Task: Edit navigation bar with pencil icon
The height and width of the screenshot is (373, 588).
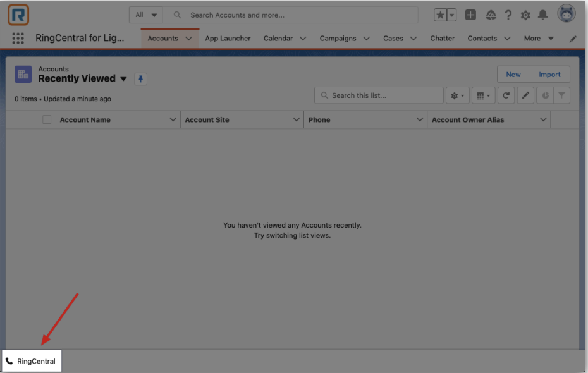Action: pyautogui.click(x=573, y=39)
